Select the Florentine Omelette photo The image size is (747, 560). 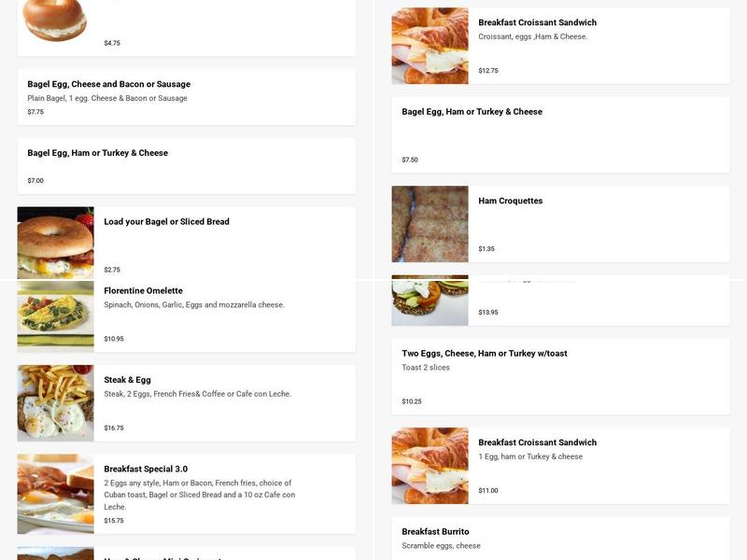pos(54,315)
